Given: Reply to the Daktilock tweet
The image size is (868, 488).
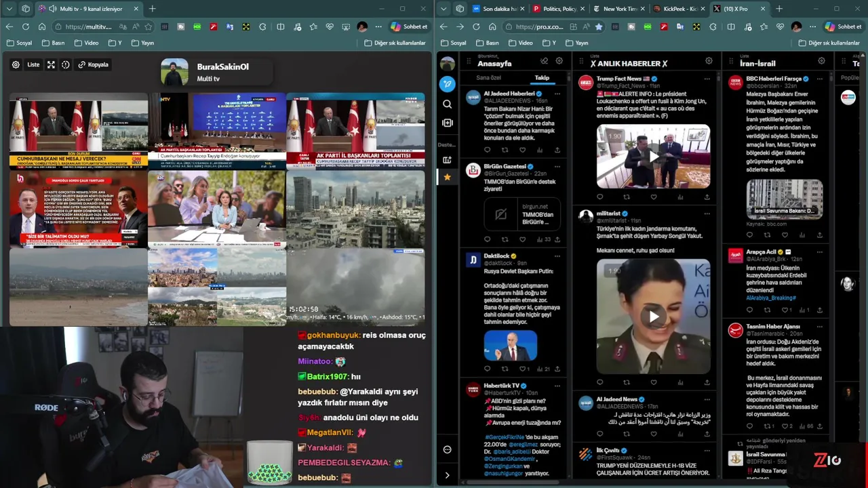Looking at the screenshot, I should 487,369.
